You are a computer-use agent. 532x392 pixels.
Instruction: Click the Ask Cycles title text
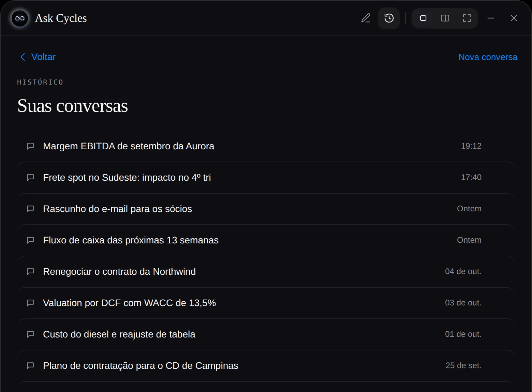pyautogui.click(x=61, y=18)
